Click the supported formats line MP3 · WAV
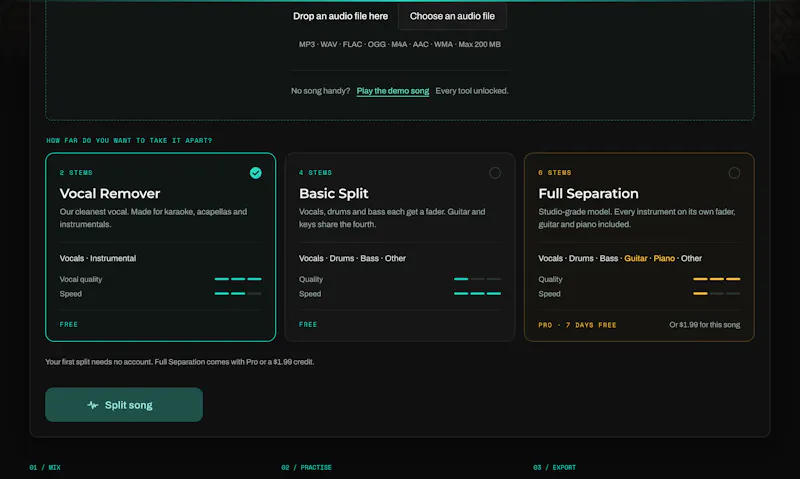Viewport: 800px width, 479px height. click(x=399, y=44)
